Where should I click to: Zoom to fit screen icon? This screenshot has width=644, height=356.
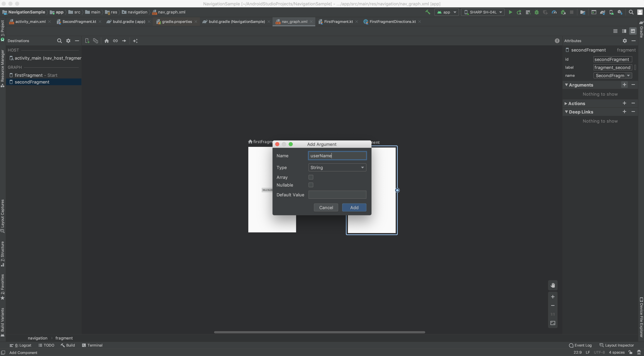(x=553, y=323)
